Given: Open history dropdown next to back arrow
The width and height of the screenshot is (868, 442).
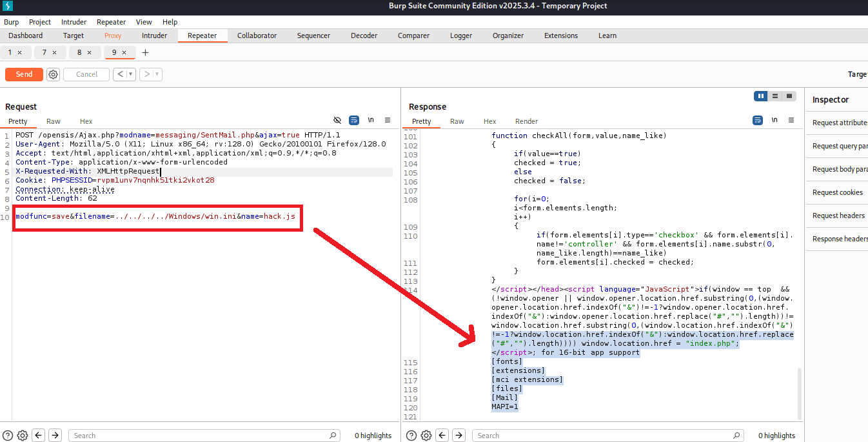Looking at the screenshot, I should coord(131,74).
